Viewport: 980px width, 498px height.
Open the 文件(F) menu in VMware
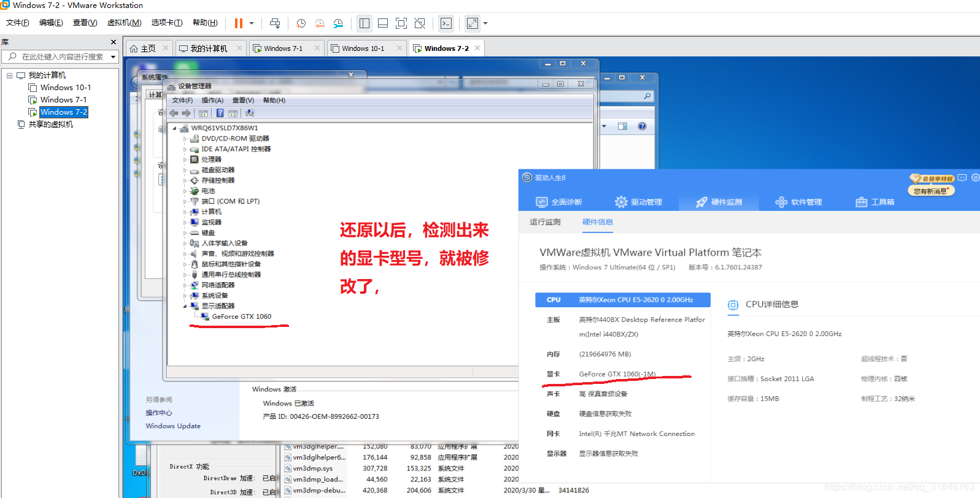18,23
